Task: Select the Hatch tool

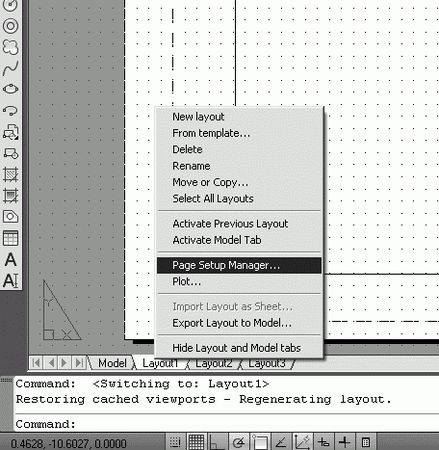Action: click(x=10, y=174)
